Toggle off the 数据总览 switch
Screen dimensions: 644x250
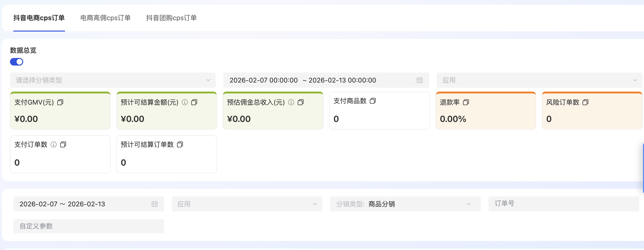point(17,62)
